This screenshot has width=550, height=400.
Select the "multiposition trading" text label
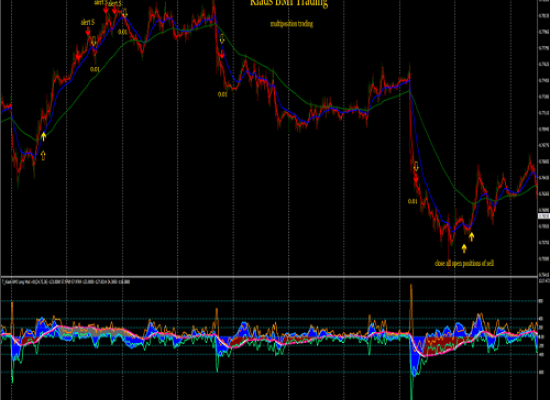[291, 24]
